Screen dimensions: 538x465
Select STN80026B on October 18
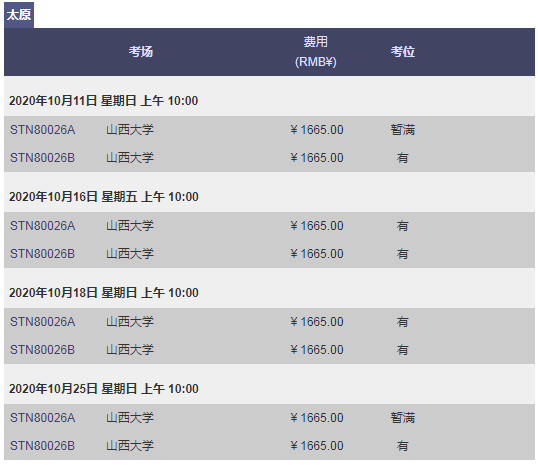pos(43,350)
